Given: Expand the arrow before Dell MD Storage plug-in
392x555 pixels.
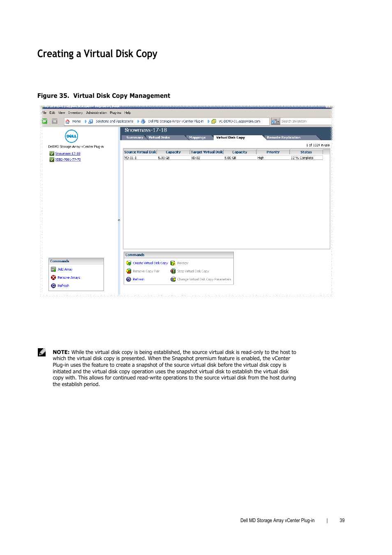Looking at the screenshot, I should [x=138, y=121].
